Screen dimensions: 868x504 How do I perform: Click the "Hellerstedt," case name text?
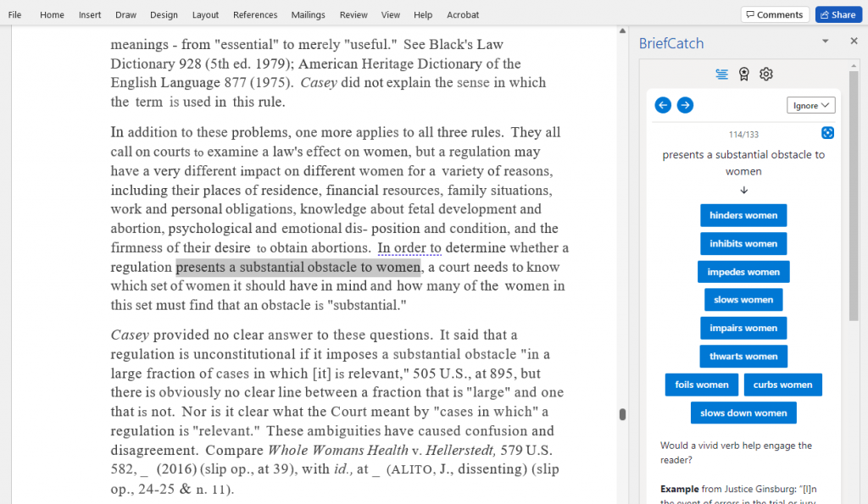click(460, 451)
